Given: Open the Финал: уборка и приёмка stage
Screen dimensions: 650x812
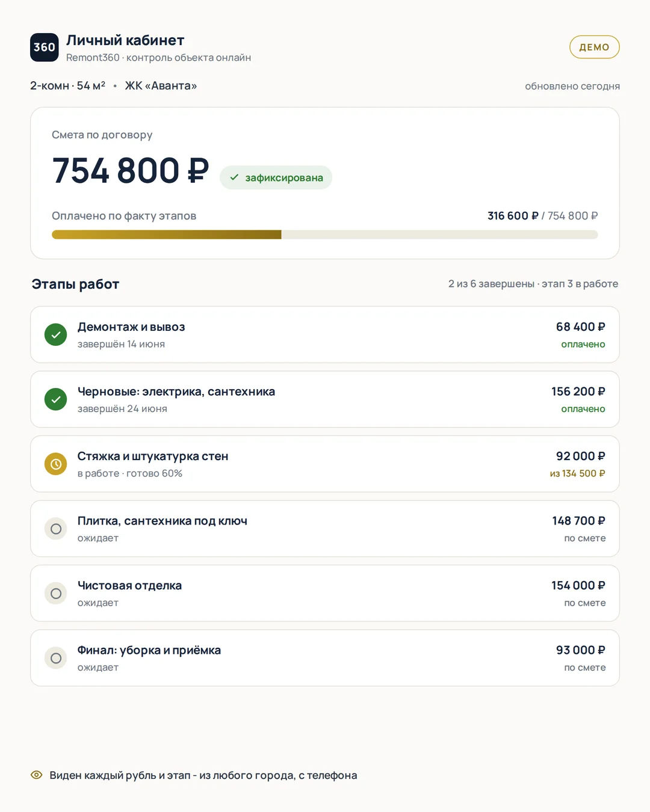Looking at the screenshot, I should pos(325,658).
